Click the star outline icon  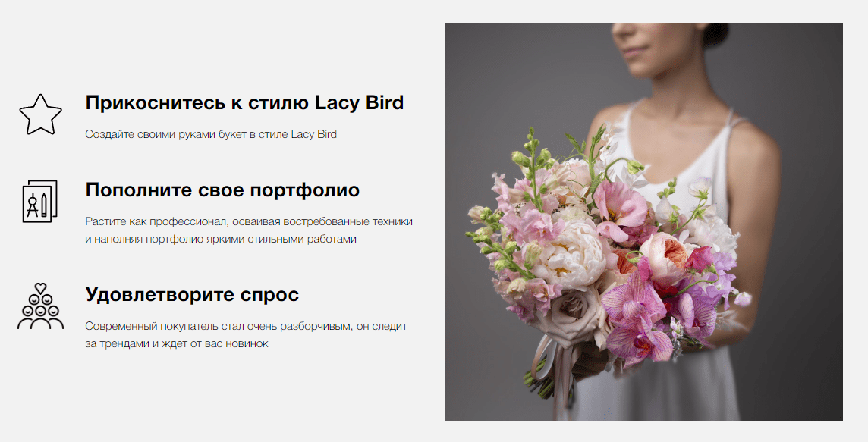40,114
